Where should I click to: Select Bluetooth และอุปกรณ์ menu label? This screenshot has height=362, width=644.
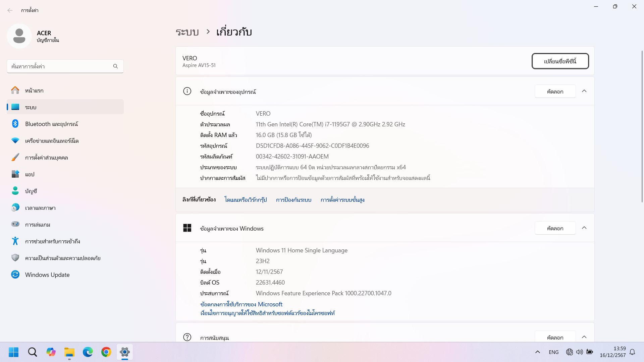(x=51, y=124)
